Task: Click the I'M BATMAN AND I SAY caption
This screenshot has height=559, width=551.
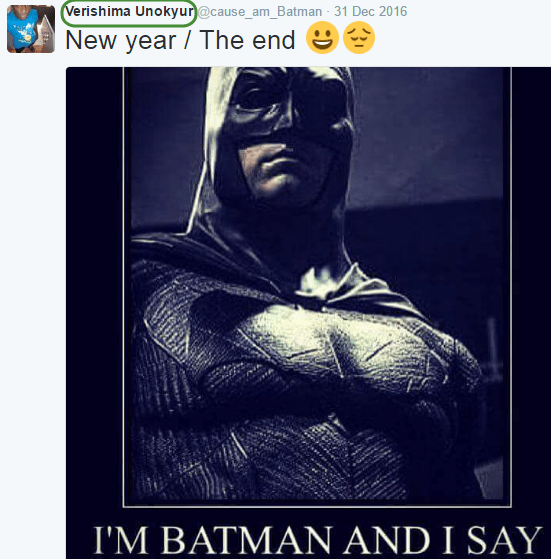Action: pyautogui.click(x=318, y=540)
